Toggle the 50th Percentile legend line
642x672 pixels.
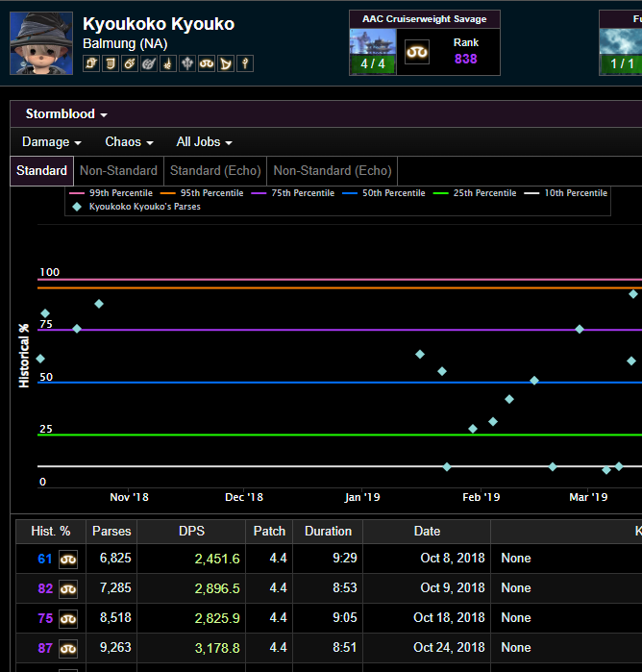(384, 193)
